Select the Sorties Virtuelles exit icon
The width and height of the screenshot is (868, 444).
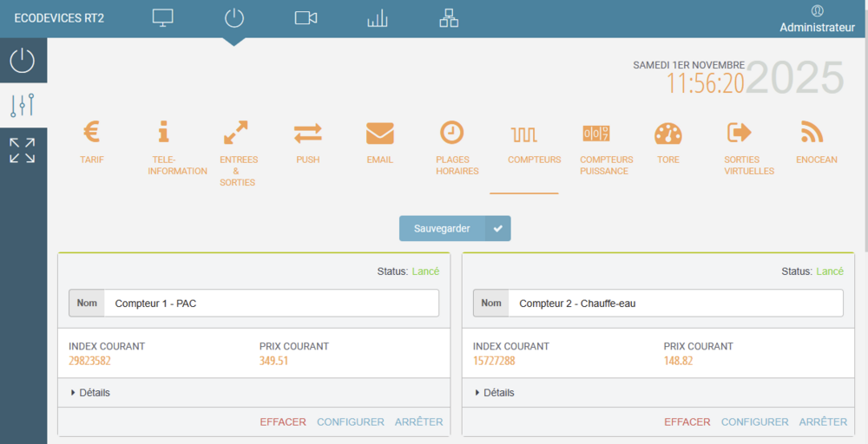pos(740,133)
